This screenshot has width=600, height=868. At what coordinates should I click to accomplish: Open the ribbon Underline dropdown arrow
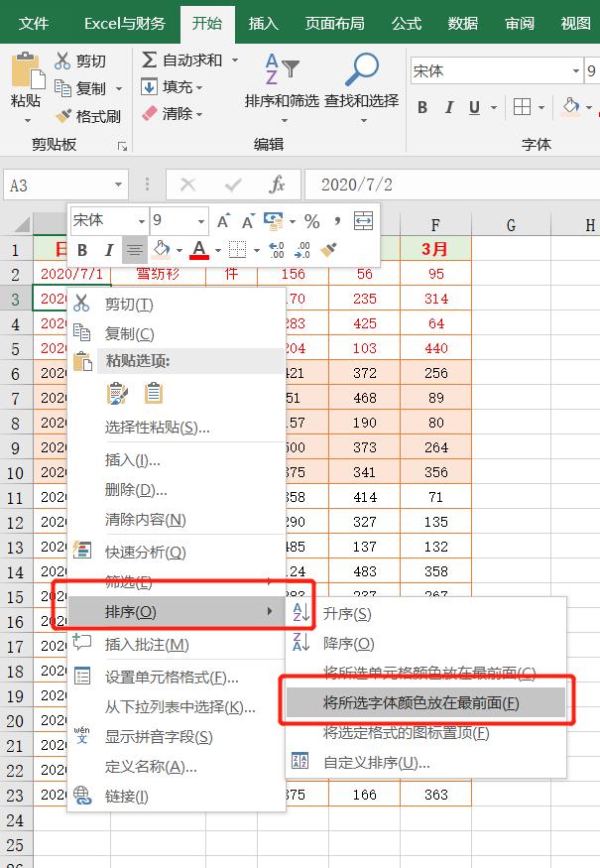tap(493, 107)
